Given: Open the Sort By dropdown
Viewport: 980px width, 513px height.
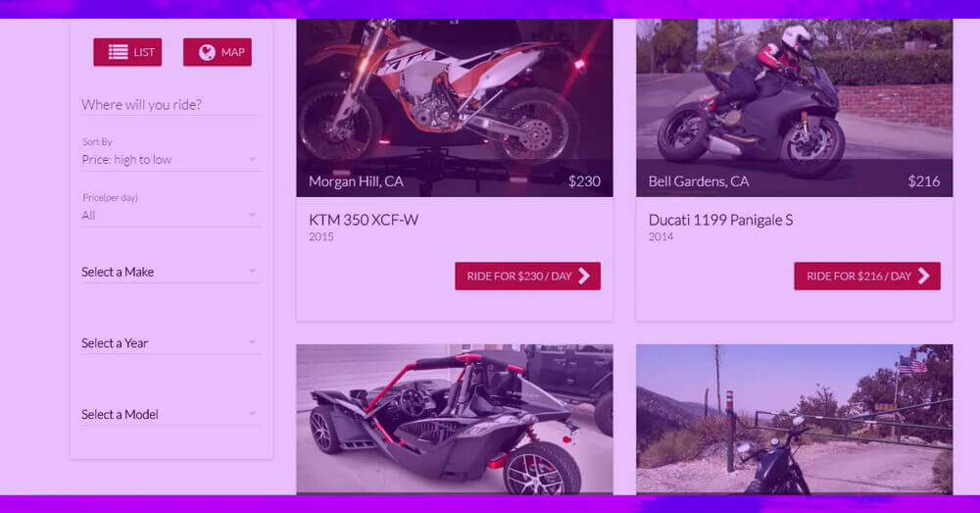Looking at the screenshot, I should [170, 160].
